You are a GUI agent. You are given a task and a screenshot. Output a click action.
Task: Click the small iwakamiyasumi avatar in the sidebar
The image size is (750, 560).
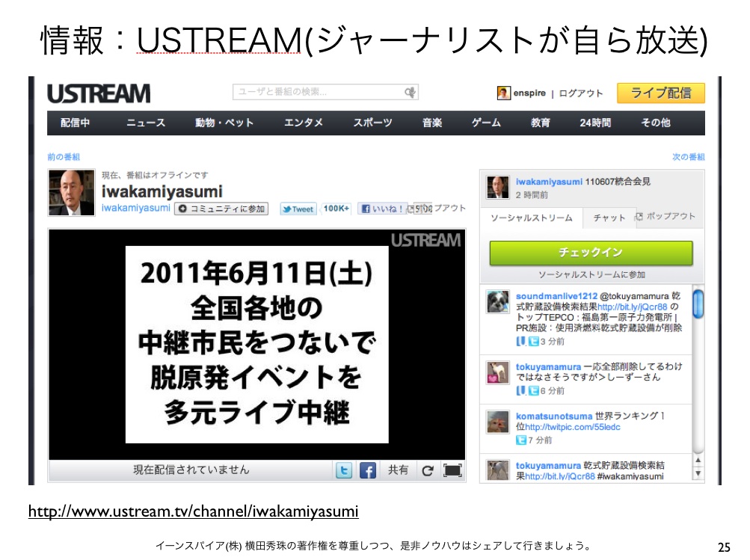pos(498,187)
